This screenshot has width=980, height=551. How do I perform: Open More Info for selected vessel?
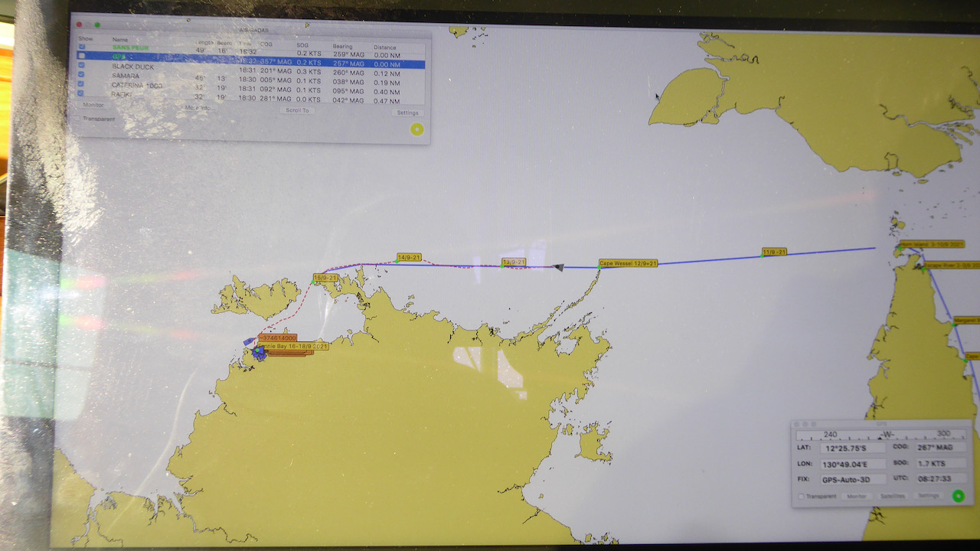[201, 108]
